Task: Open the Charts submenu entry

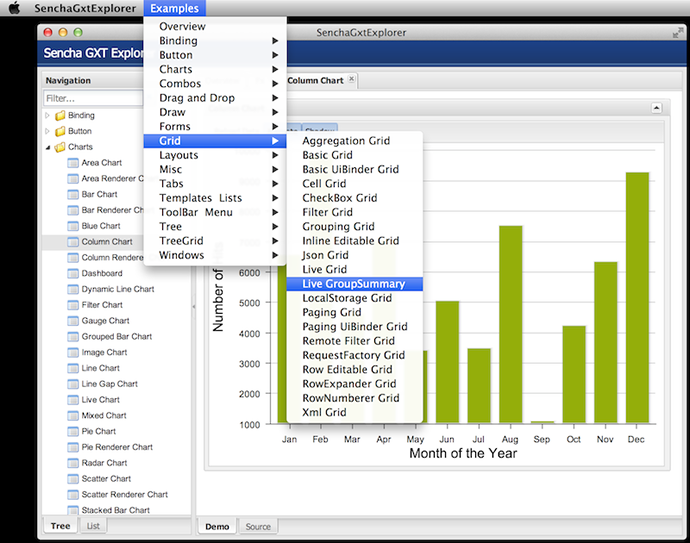Action: [215, 69]
